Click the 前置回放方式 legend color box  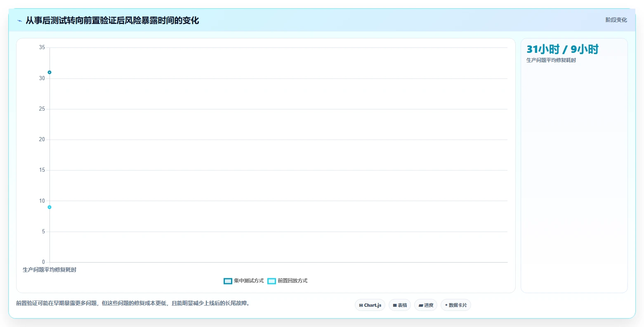point(272,281)
